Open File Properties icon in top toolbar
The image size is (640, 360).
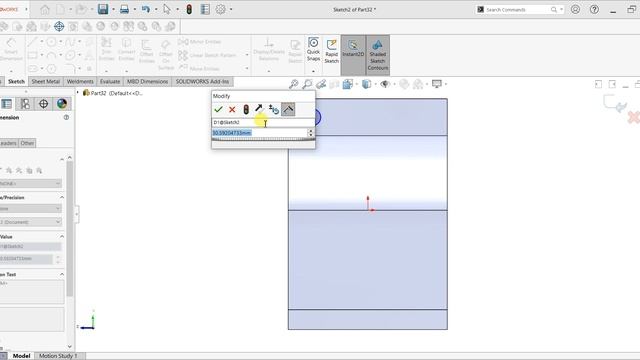pyautogui.click(x=205, y=9)
